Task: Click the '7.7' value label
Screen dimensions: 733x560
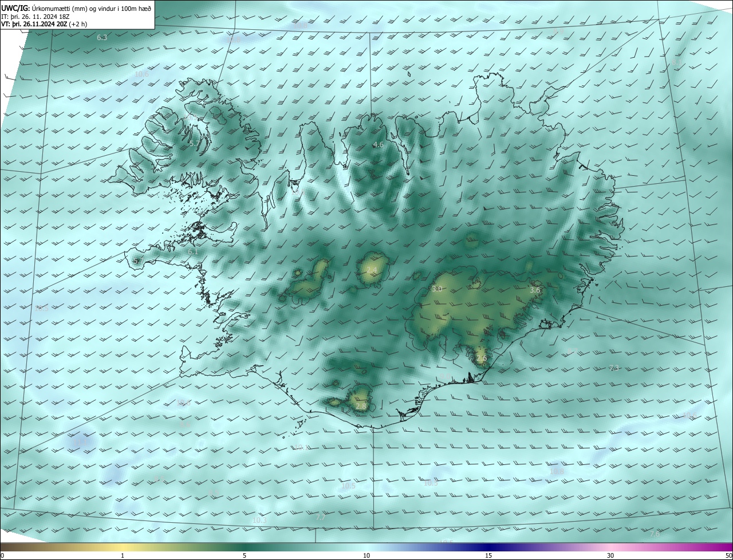Action: pos(321,518)
